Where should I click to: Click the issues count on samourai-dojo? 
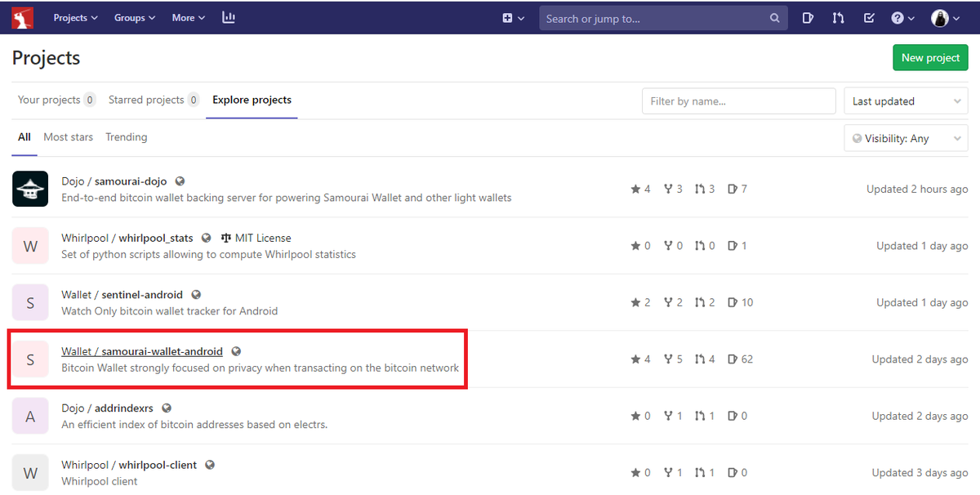click(x=737, y=189)
